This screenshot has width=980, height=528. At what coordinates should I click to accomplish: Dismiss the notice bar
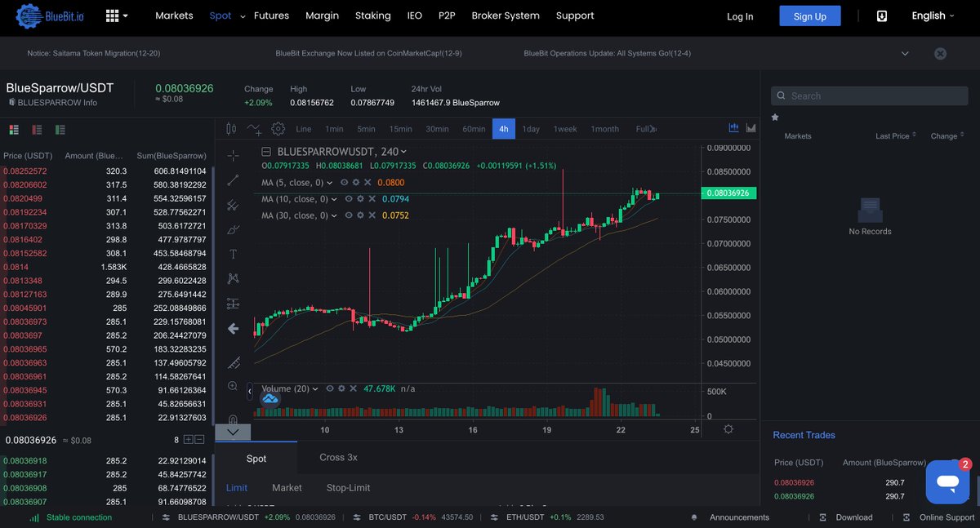pos(940,54)
